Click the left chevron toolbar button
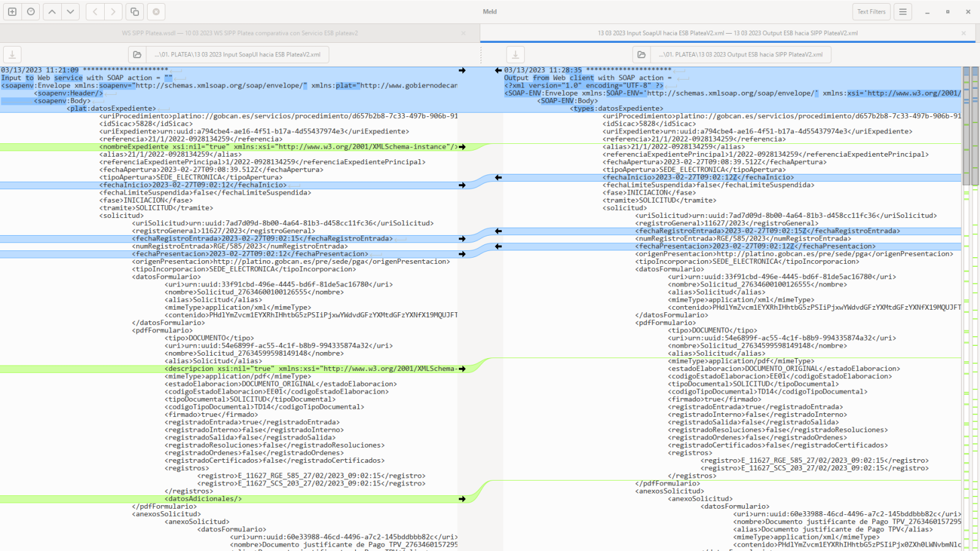 pos(95,12)
